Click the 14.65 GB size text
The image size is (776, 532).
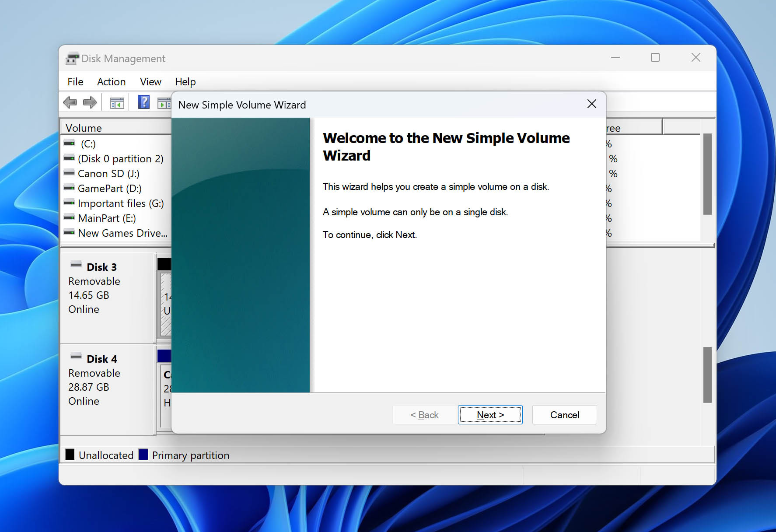click(x=89, y=295)
